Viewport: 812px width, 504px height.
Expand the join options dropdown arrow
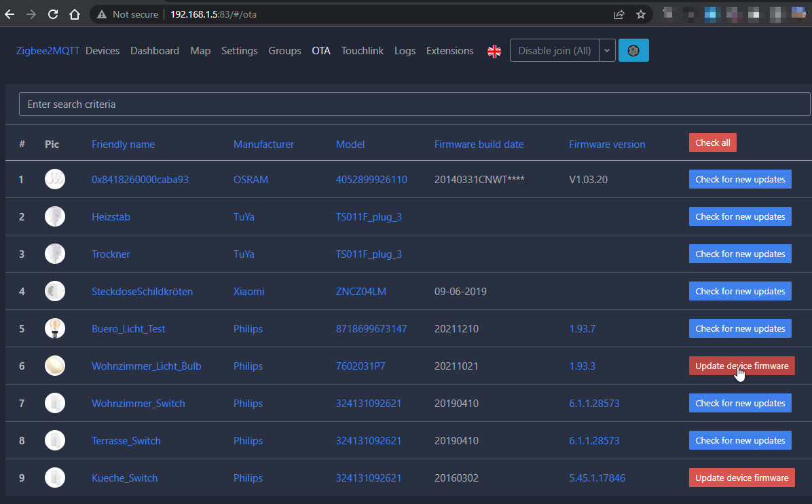(x=607, y=51)
